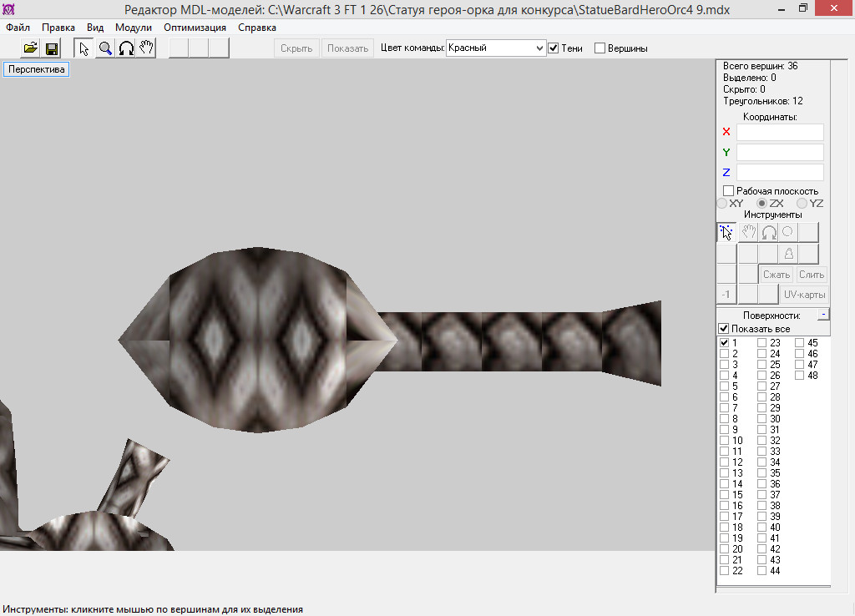
Task: Check surface 45 checkbox
Action: pos(799,343)
